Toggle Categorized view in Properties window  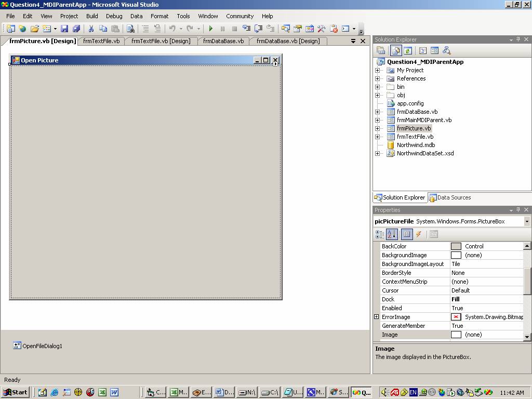pyautogui.click(x=380, y=234)
